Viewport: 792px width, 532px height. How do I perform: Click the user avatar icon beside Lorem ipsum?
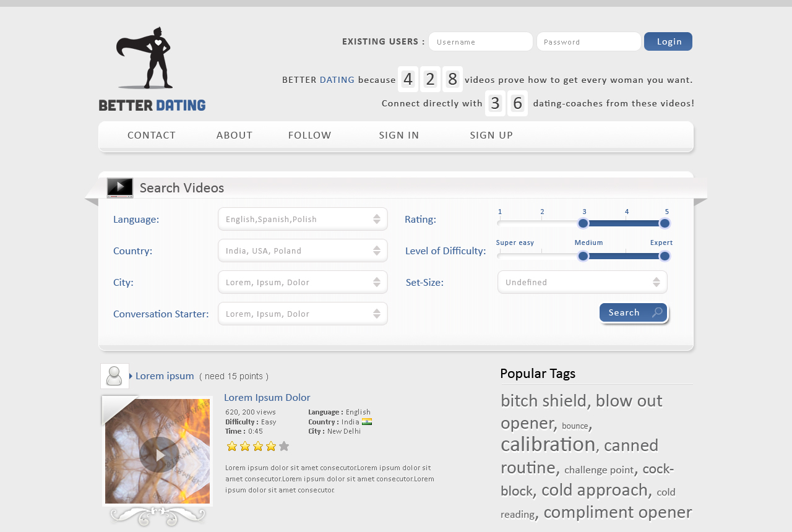tap(114, 375)
